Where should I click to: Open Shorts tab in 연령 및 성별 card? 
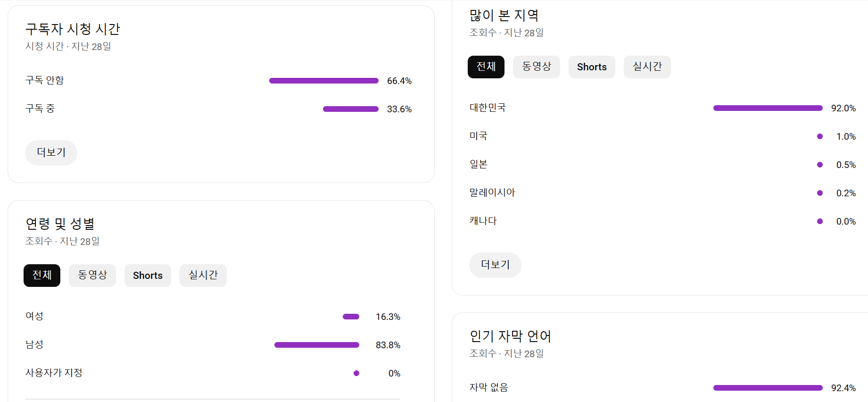(x=148, y=276)
